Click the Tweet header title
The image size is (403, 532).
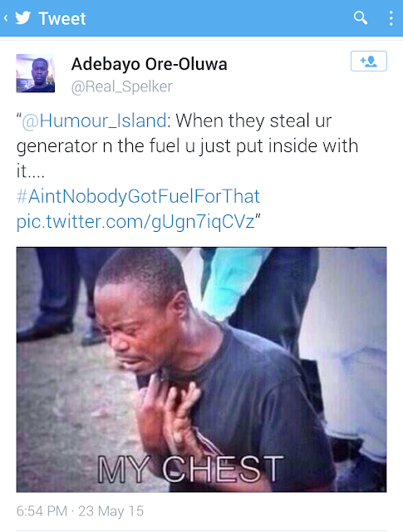[x=62, y=18]
